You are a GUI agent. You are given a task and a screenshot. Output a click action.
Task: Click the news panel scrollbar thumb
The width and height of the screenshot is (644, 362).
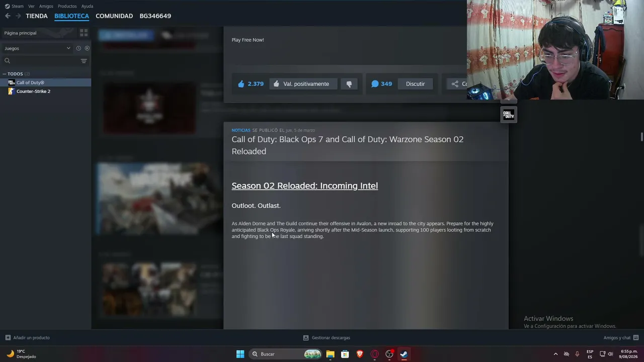point(642,137)
